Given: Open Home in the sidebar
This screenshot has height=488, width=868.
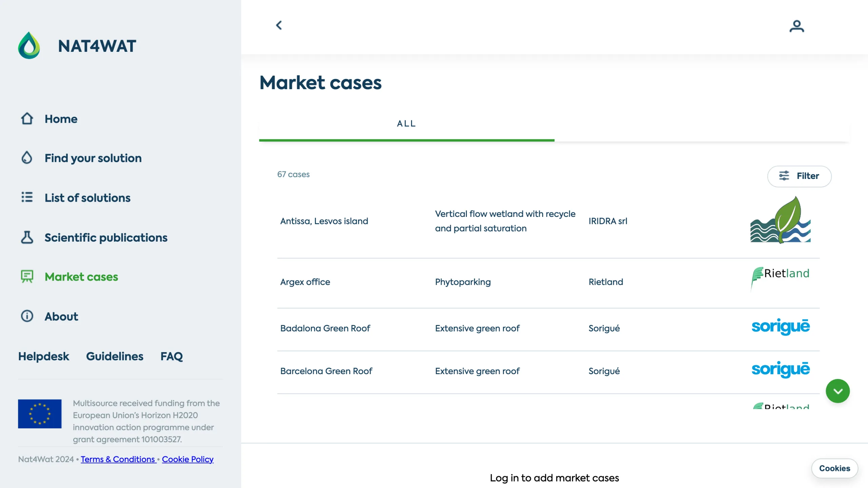Looking at the screenshot, I should point(61,119).
